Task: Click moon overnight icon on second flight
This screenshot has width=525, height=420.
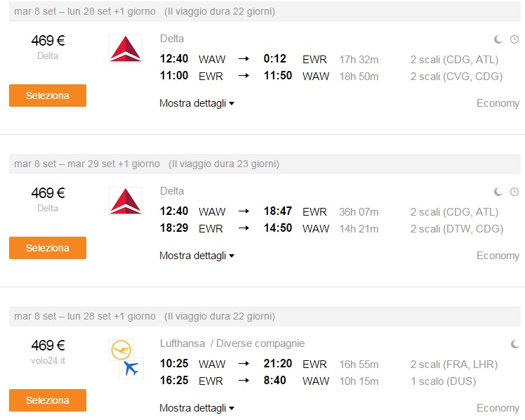Action: click(x=498, y=192)
